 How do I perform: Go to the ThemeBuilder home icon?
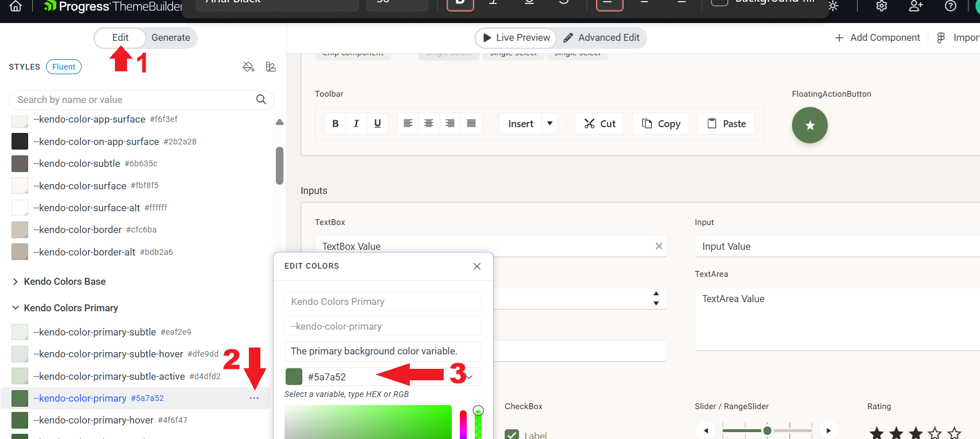click(16, 6)
